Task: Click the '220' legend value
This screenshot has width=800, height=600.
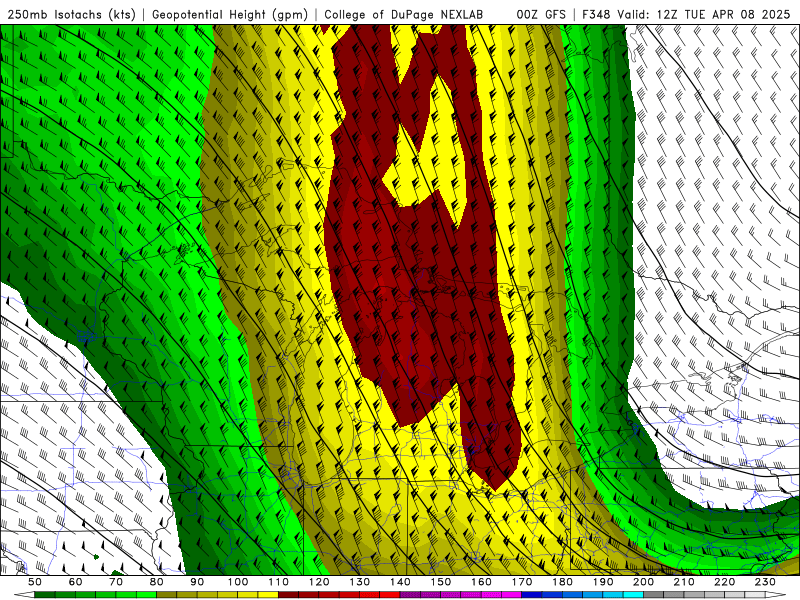Action: [725, 582]
